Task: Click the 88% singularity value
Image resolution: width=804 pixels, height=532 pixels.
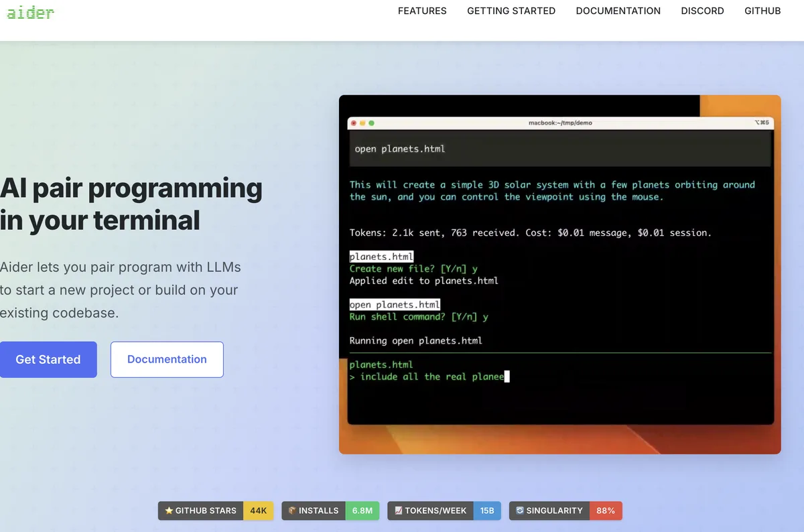Action: click(606, 511)
